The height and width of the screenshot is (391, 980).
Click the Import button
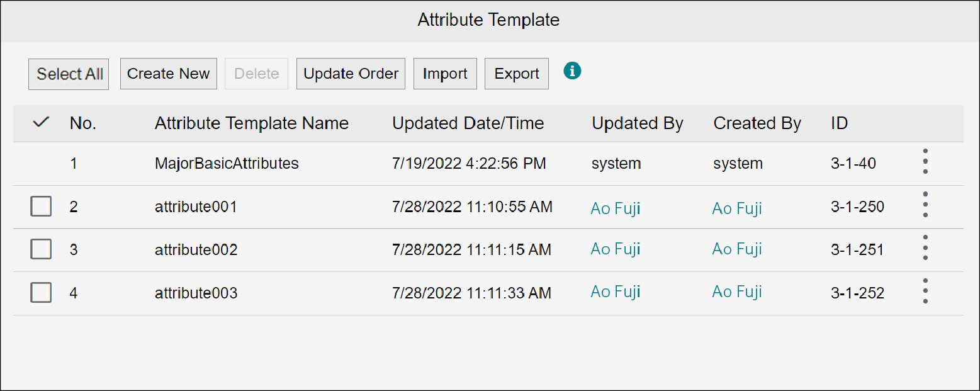tap(445, 74)
